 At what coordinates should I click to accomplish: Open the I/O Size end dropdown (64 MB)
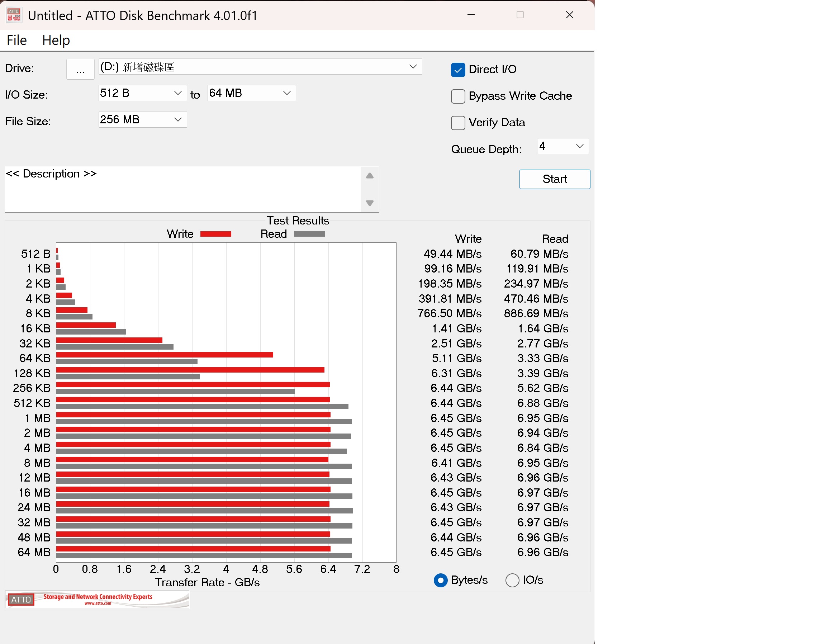coord(252,93)
